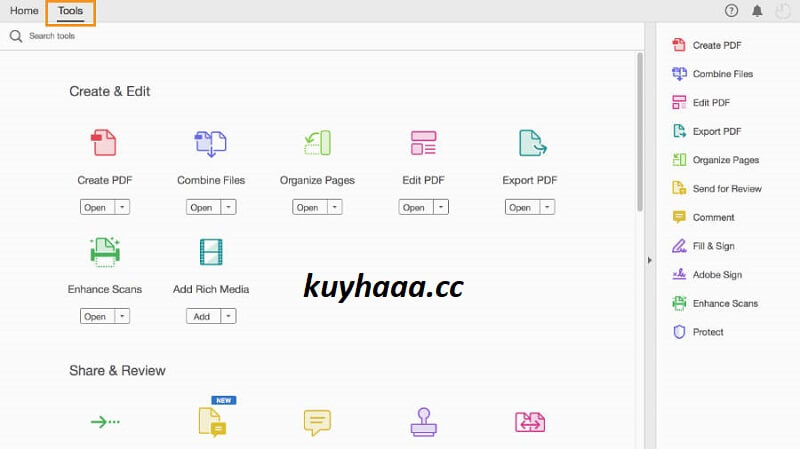800x449 pixels.
Task: Select the Combine Files icon in main panel
Action: pyautogui.click(x=211, y=143)
